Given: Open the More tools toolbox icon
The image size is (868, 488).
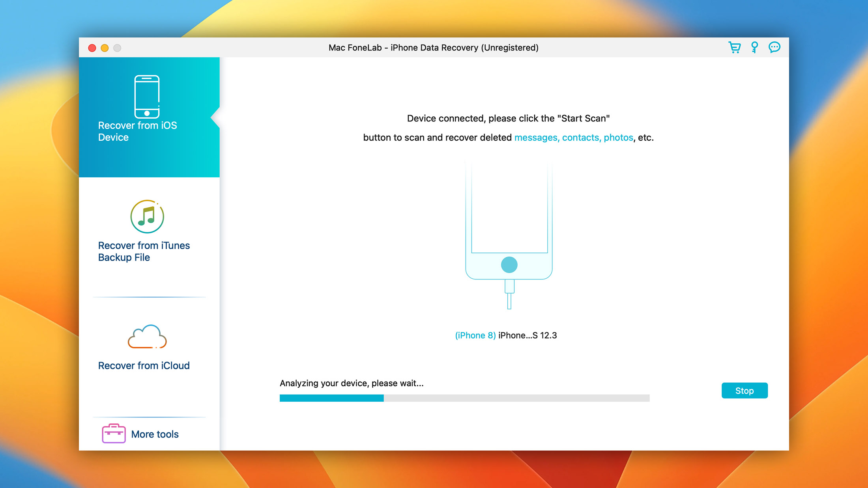Looking at the screenshot, I should [x=114, y=434].
